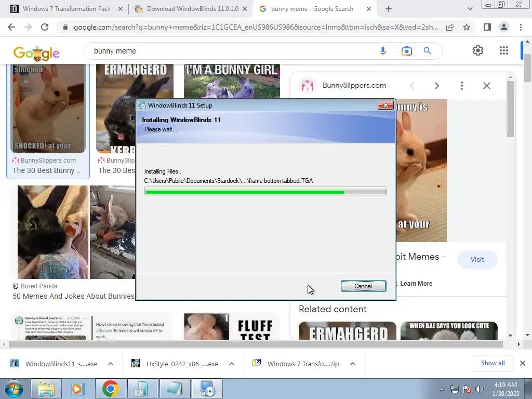Close the WindowBlinds 11 Setup dialog
Screen dimensions: 532x399
click(385, 105)
